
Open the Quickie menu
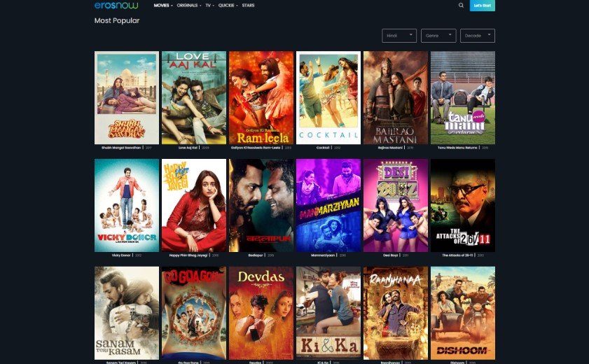(x=228, y=6)
